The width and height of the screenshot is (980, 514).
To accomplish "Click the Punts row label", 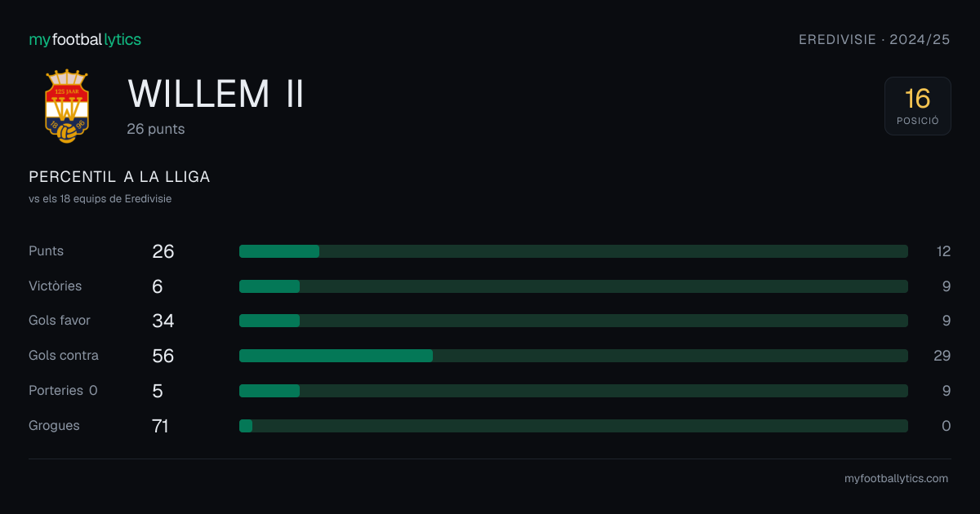I will [x=46, y=251].
